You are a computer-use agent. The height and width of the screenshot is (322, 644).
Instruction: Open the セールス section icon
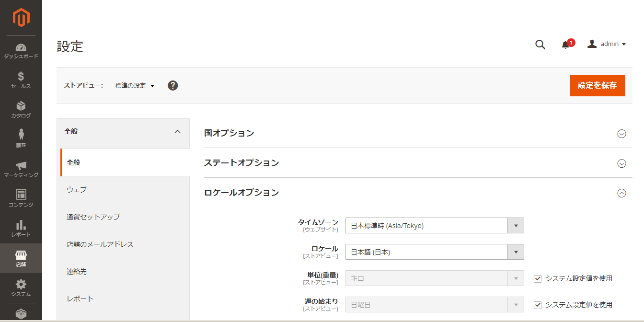(21, 77)
